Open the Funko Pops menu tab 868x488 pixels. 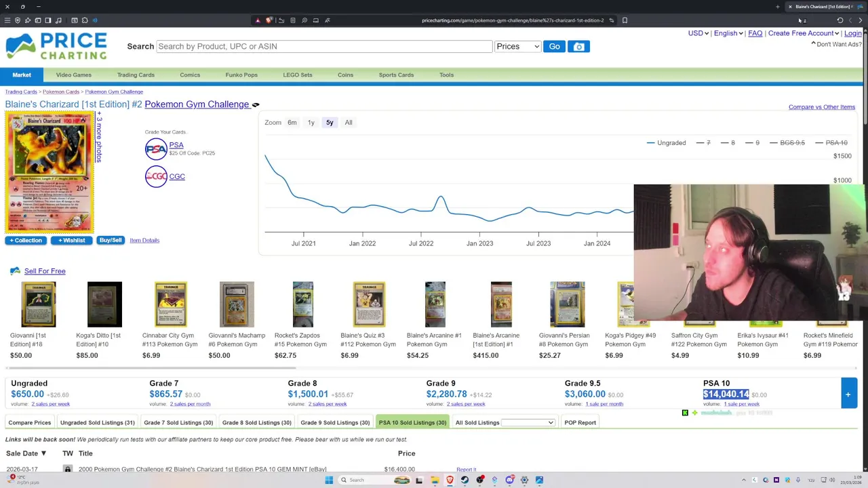pos(241,75)
